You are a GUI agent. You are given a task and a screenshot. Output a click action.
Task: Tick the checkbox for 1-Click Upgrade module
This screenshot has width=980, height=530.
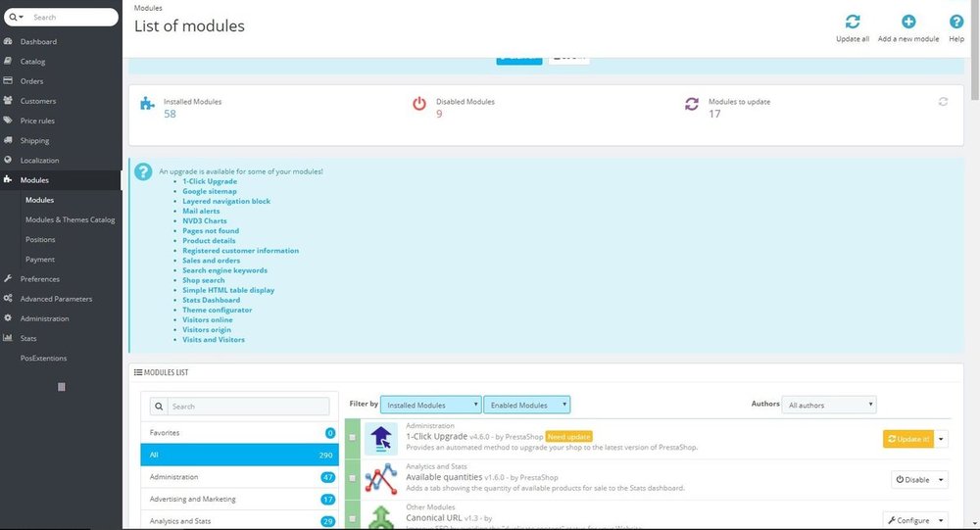tap(352, 439)
